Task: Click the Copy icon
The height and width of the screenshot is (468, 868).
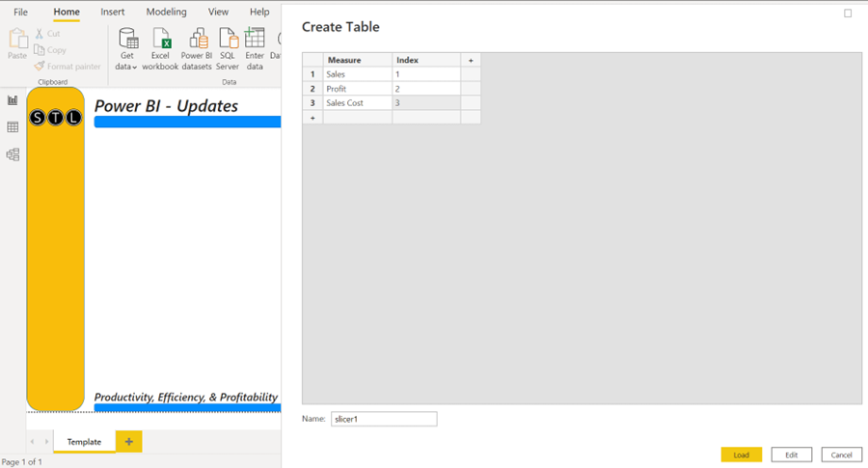Action: click(x=40, y=50)
